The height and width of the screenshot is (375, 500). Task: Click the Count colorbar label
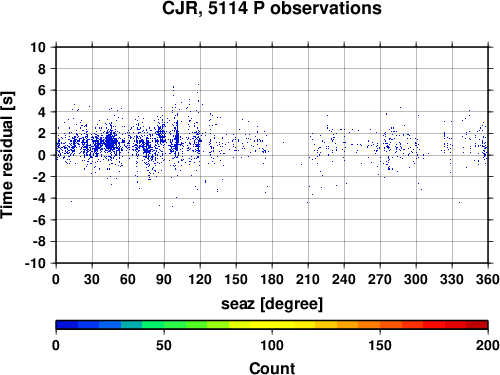(272, 368)
